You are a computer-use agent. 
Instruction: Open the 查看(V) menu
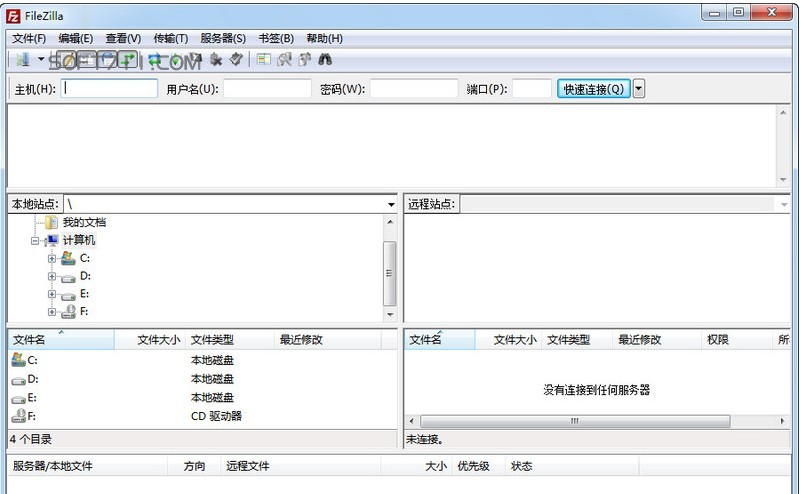tap(123, 38)
